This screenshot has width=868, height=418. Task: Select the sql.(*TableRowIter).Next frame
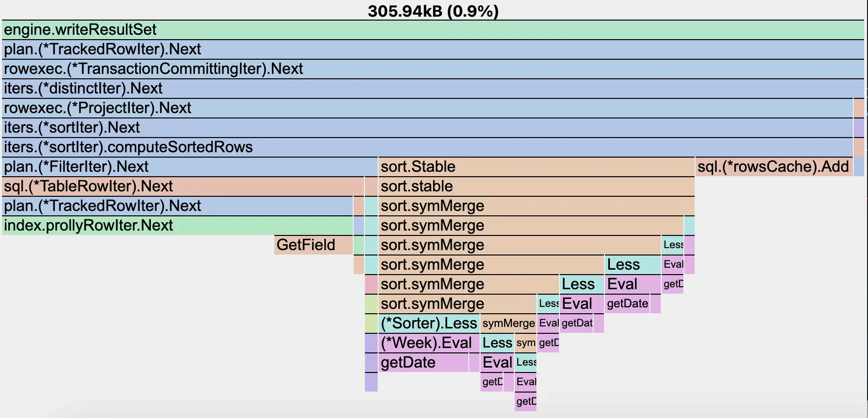(183, 186)
